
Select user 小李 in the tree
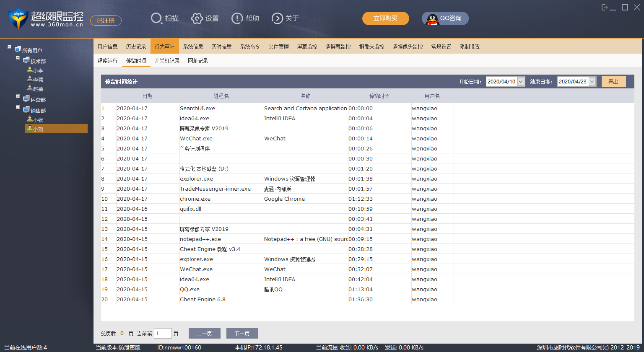[38, 70]
